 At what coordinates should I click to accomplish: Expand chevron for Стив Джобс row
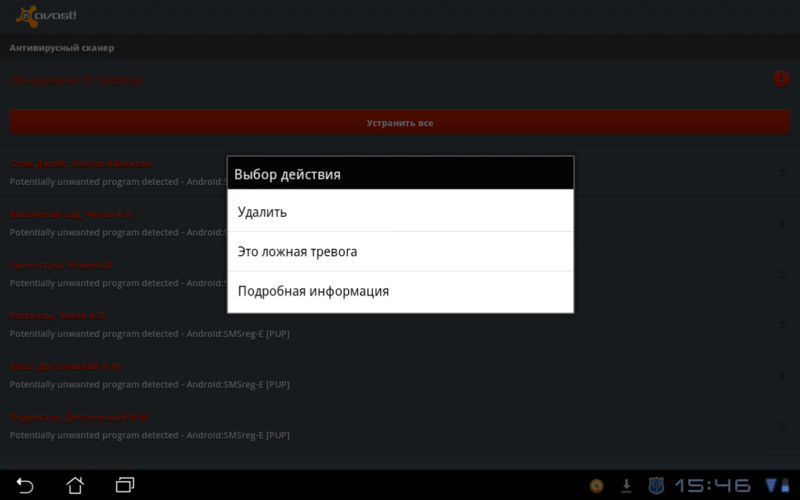(783, 173)
